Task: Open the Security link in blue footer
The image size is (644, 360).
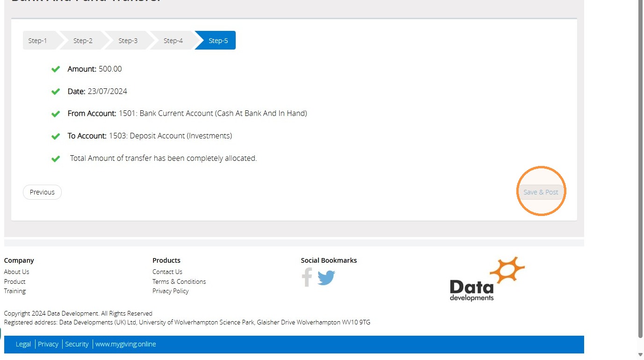Action: [x=77, y=344]
